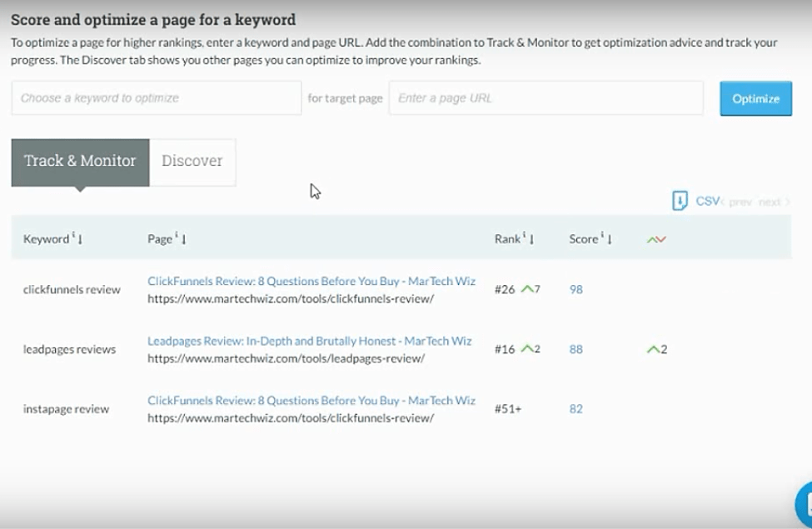
Task: Sort by Keyword column arrow
Action: pyautogui.click(x=80, y=239)
